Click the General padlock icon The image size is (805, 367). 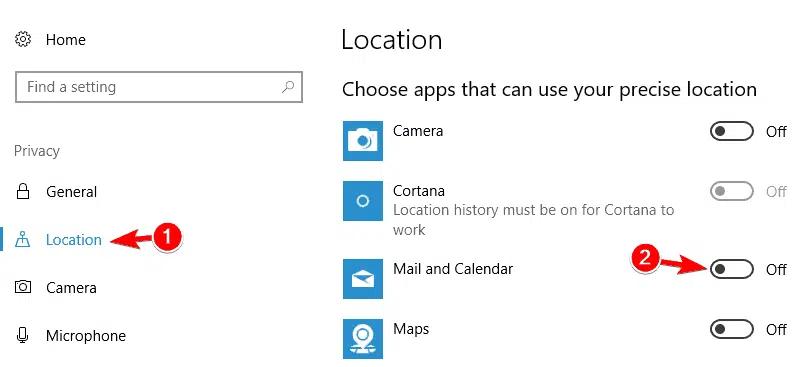click(x=22, y=191)
